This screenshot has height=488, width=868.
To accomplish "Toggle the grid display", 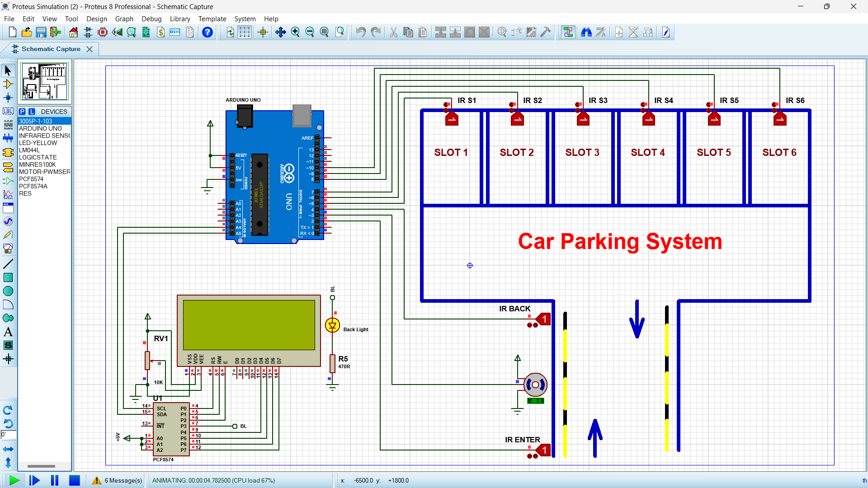I will (x=244, y=32).
